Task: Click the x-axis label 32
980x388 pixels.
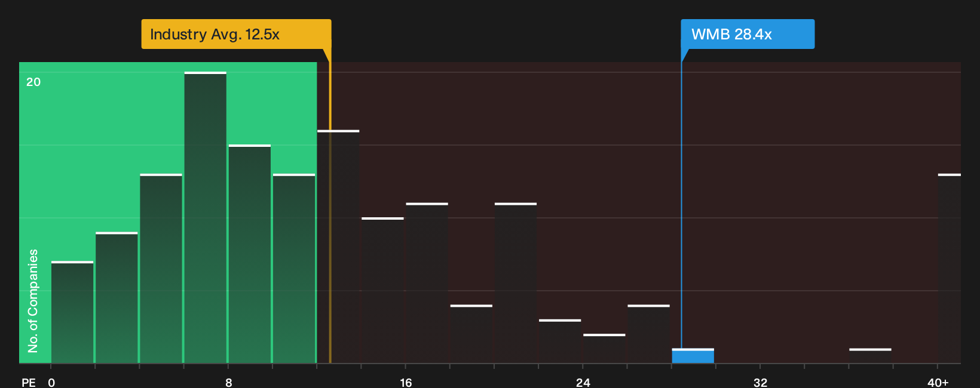Action: tap(760, 382)
